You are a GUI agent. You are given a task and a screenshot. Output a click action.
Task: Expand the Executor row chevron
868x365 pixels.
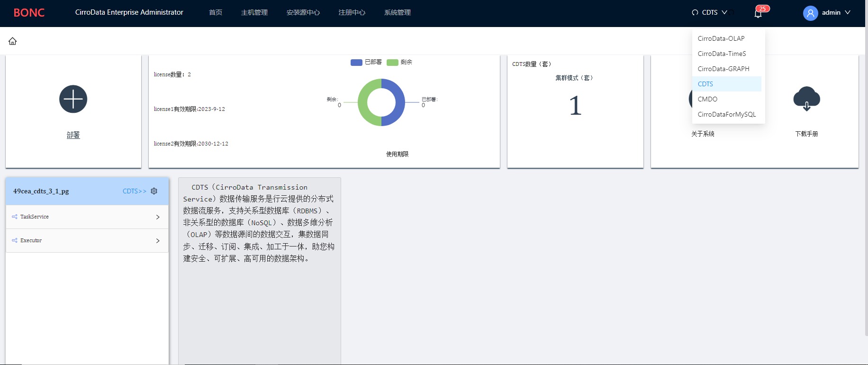coord(158,241)
